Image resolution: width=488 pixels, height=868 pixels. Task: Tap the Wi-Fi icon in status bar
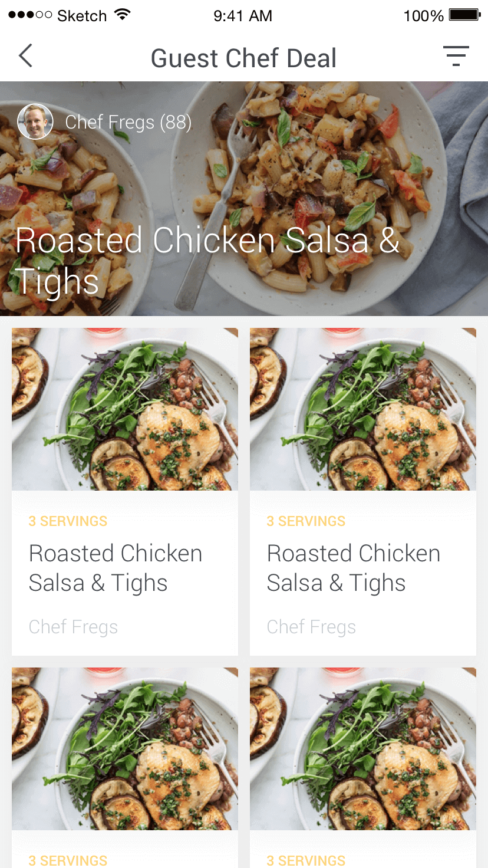click(x=123, y=15)
